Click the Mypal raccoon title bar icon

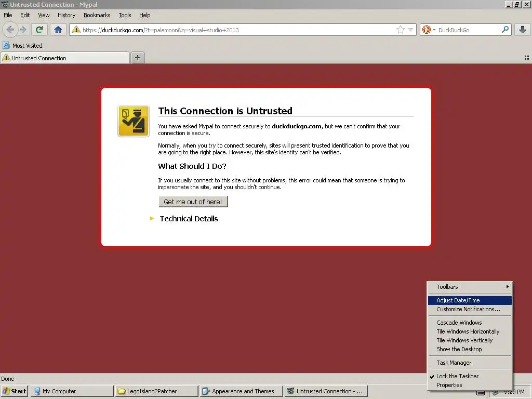(x=5, y=4)
